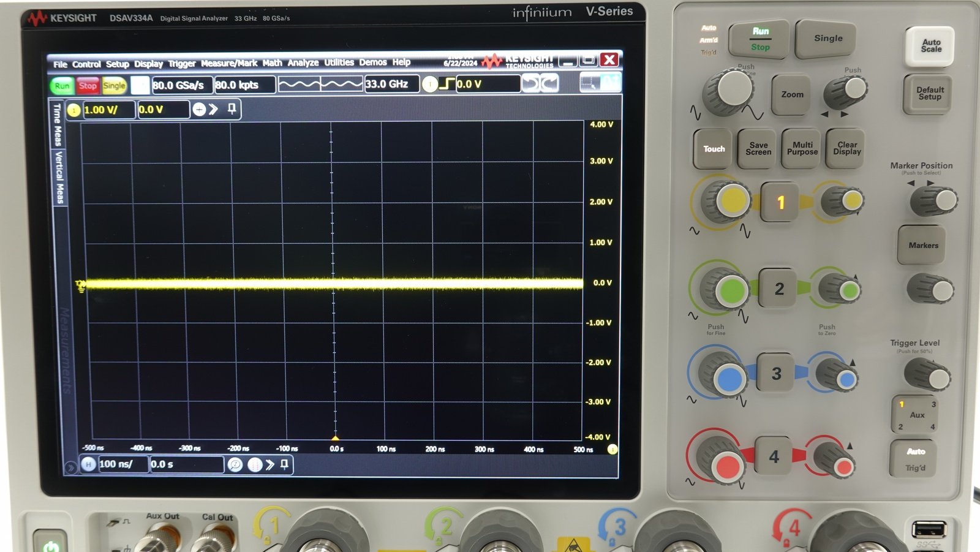Click the Run Stop front panel key
Viewport: 980px width, 552px height.
click(760, 39)
